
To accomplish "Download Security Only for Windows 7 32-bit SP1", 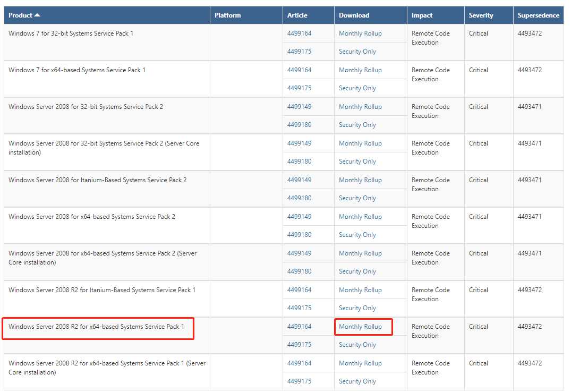I will point(357,52).
